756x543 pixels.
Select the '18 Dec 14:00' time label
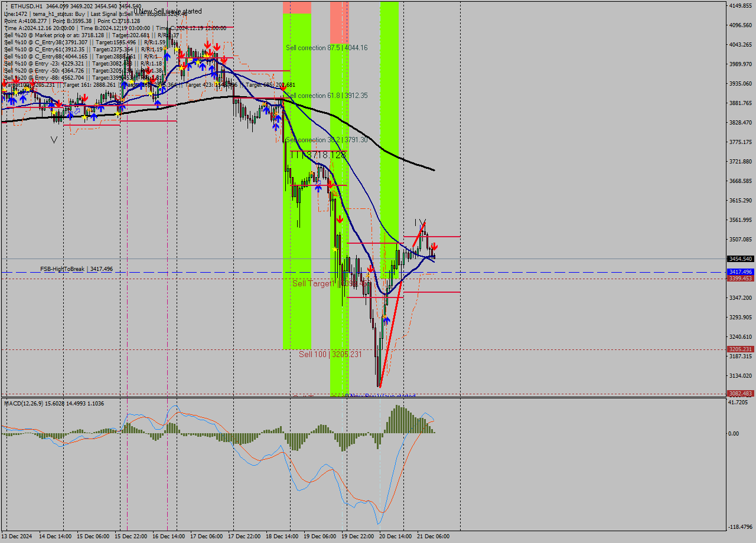pos(282,537)
